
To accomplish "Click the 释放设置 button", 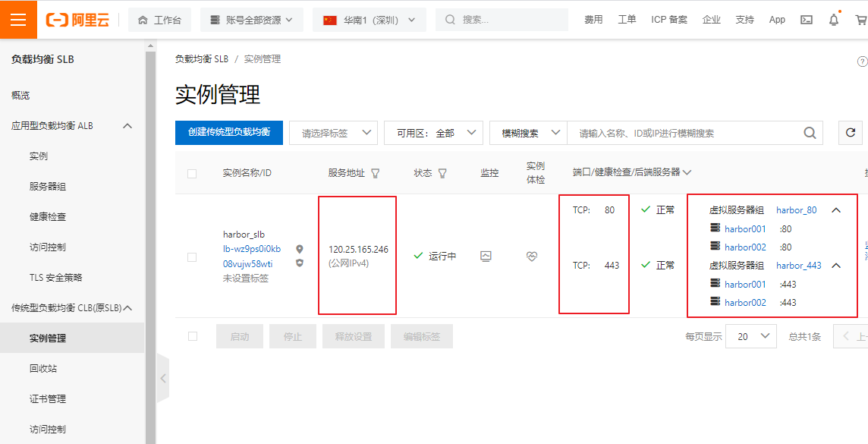I will pos(353,336).
